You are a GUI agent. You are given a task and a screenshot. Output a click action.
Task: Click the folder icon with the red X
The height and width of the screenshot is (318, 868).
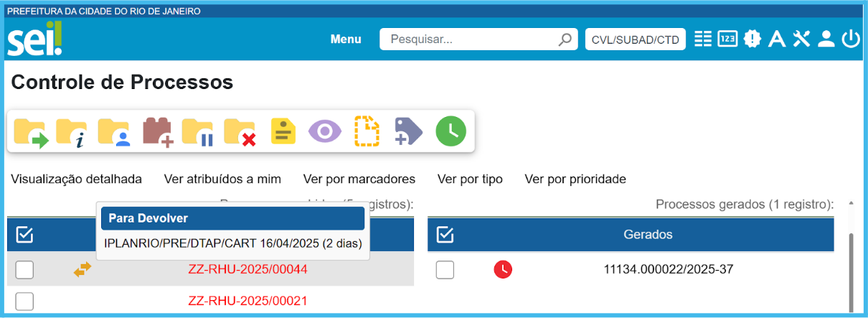[x=240, y=132]
